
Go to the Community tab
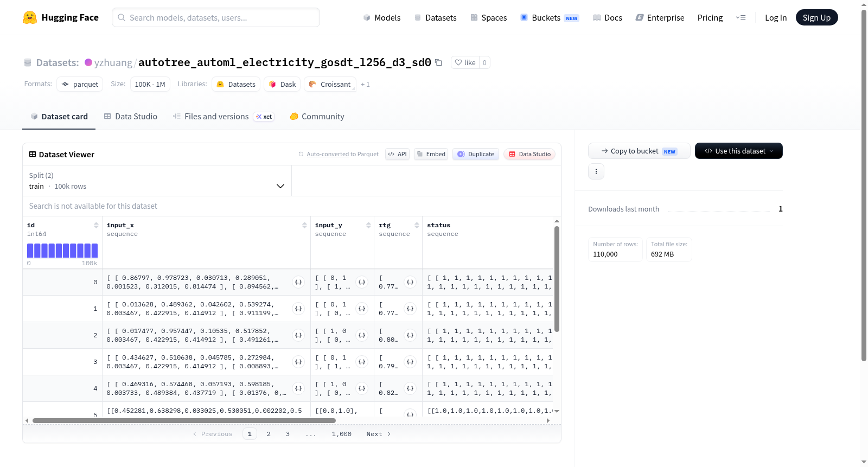[x=317, y=117]
